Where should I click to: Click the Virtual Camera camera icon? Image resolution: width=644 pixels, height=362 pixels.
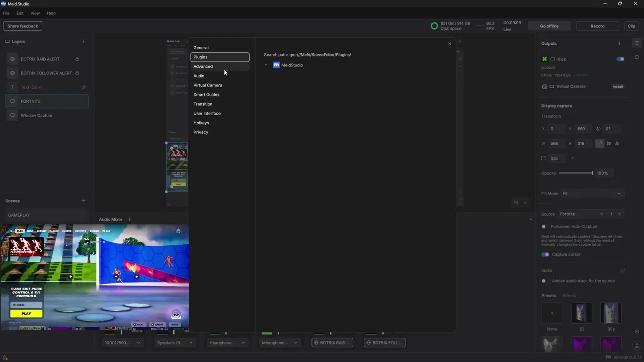tap(544, 86)
